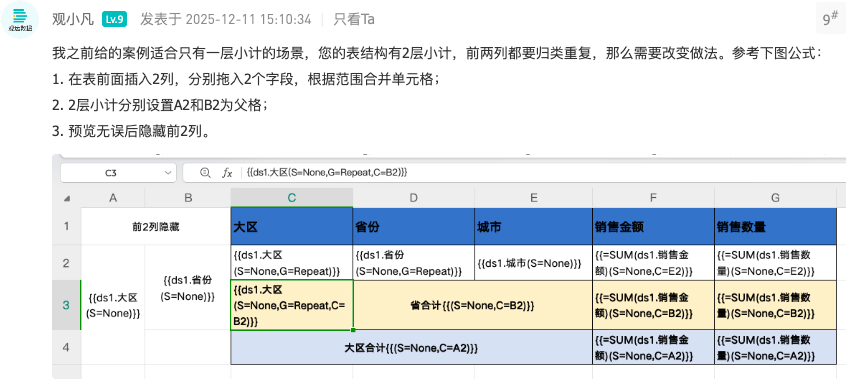Select column B header
The image size is (863, 391).
click(x=188, y=198)
